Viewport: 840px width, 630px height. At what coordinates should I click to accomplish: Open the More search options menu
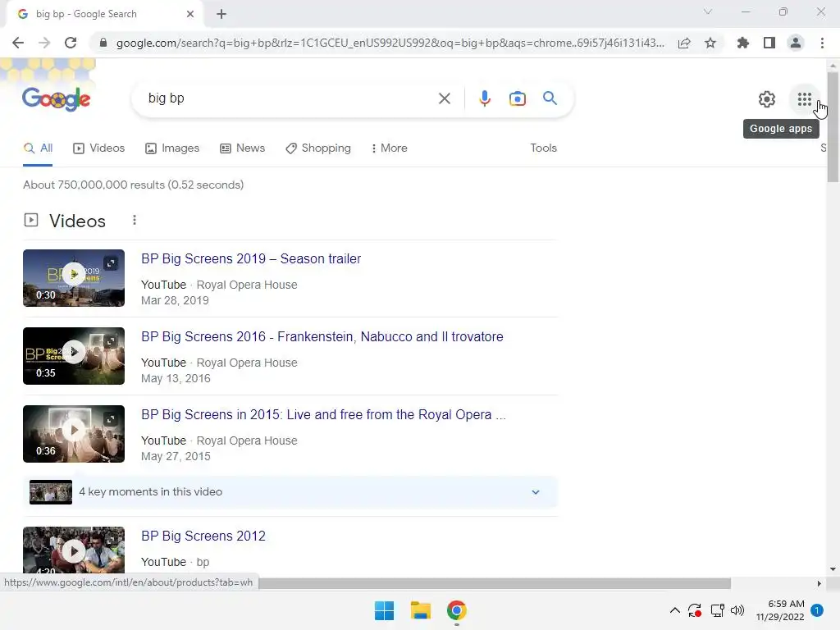pos(389,148)
